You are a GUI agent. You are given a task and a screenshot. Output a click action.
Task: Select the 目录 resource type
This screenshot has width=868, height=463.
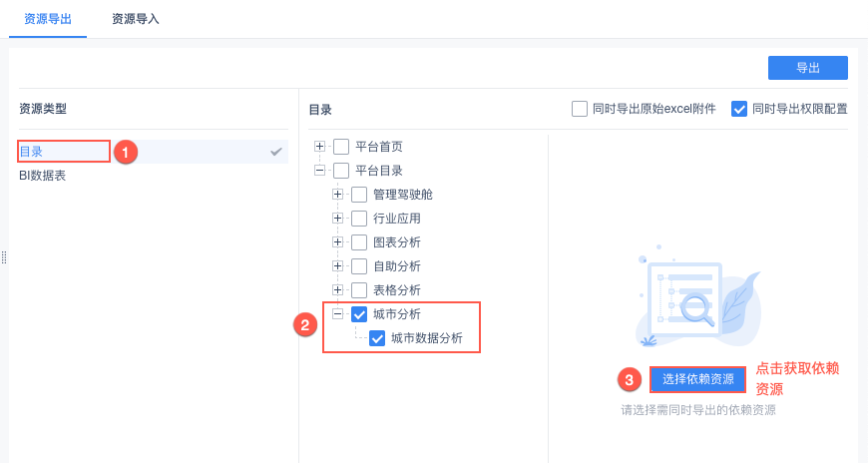coord(32,152)
